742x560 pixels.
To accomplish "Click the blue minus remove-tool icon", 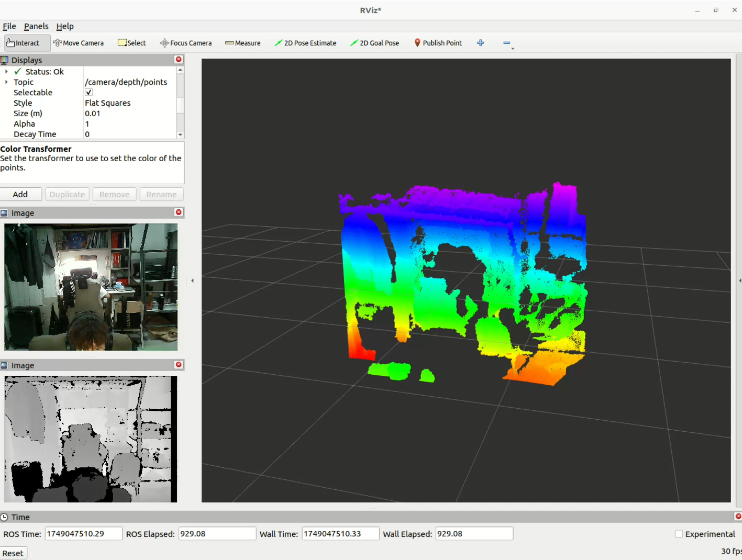I will [507, 43].
